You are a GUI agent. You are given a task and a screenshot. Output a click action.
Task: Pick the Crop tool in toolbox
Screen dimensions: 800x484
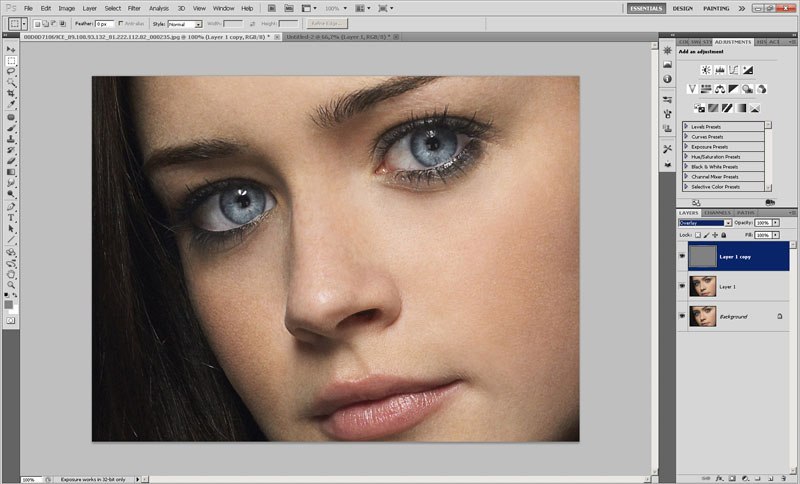point(11,94)
